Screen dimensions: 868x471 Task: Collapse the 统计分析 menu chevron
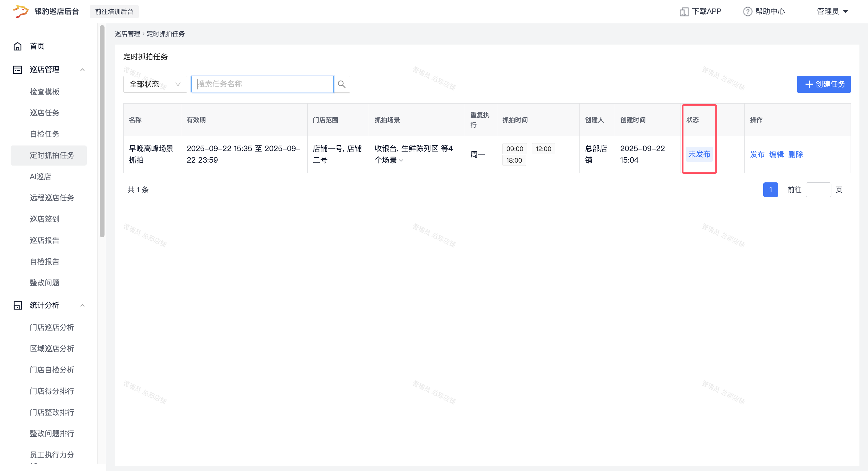point(82,305)
